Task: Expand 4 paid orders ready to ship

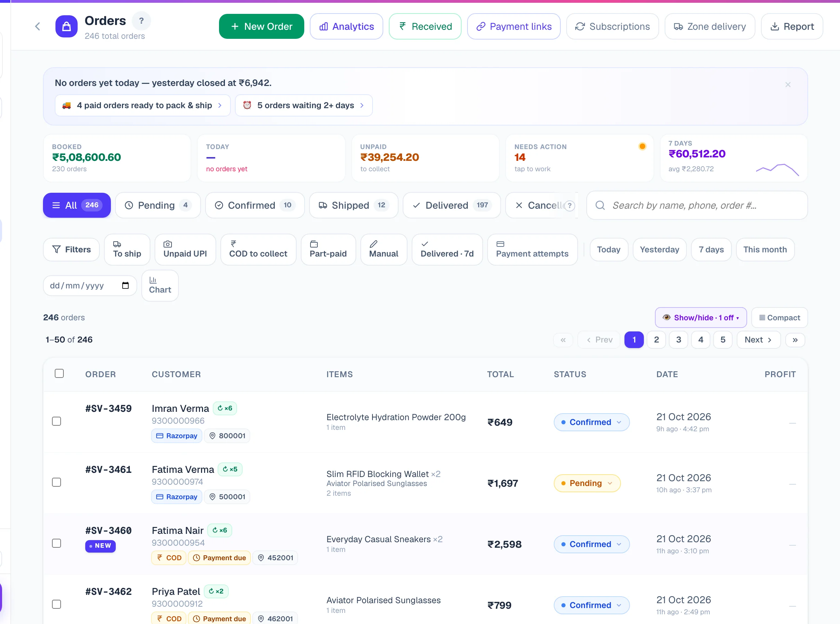Action: click(143, 105)
